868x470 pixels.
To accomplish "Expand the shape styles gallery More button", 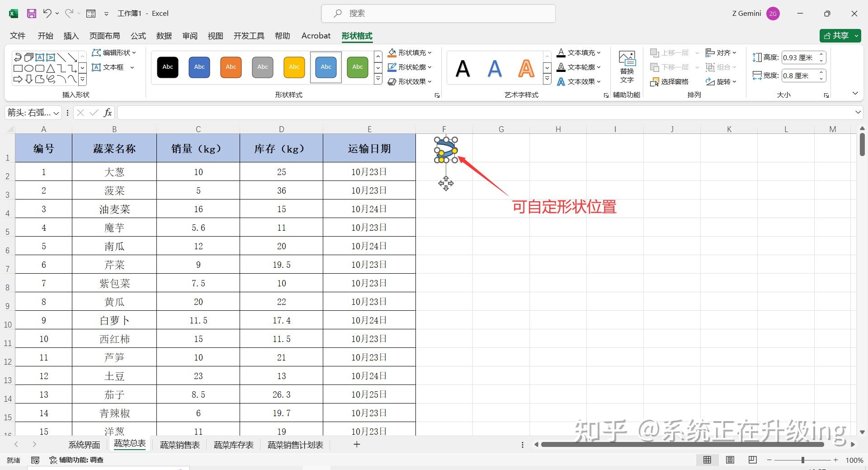I will pos(378,80).
